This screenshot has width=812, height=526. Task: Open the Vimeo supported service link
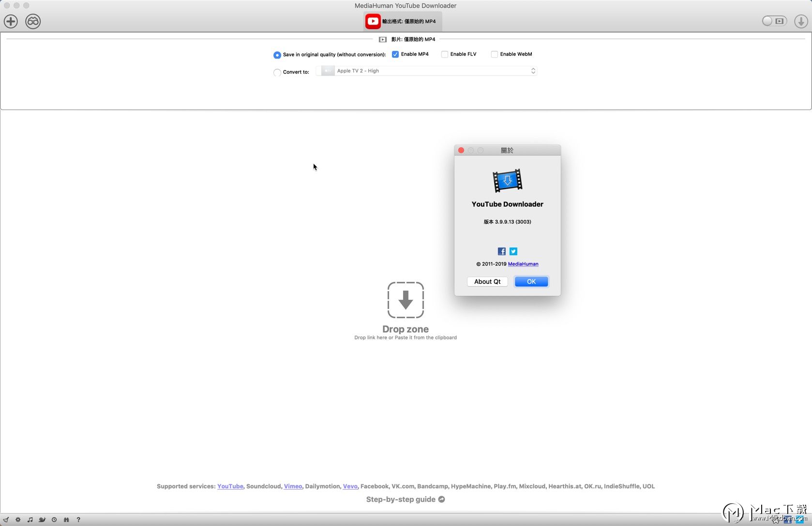pos(293,486)
